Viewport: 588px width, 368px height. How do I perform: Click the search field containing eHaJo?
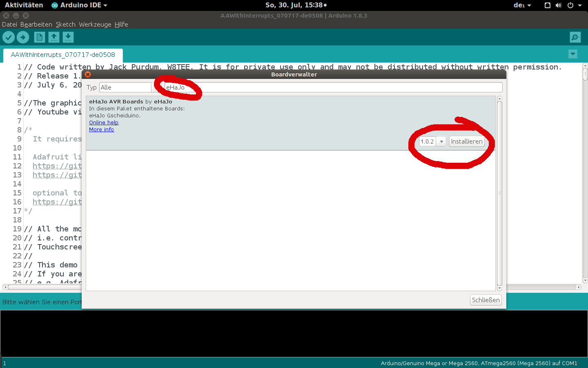click(x=333, y=88)
